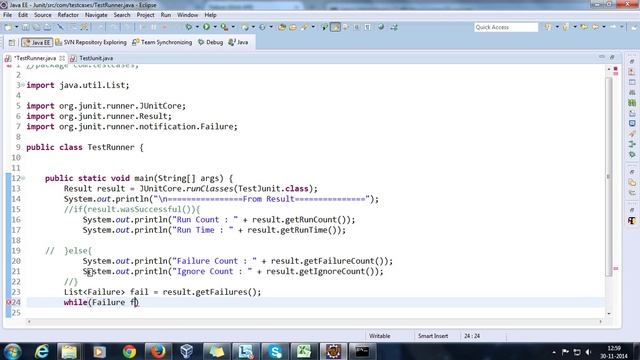Screen dimensions: 640x360
Task: Click the green Run button in toolbar
Action: pyautogui.click(x=207, y=27)
